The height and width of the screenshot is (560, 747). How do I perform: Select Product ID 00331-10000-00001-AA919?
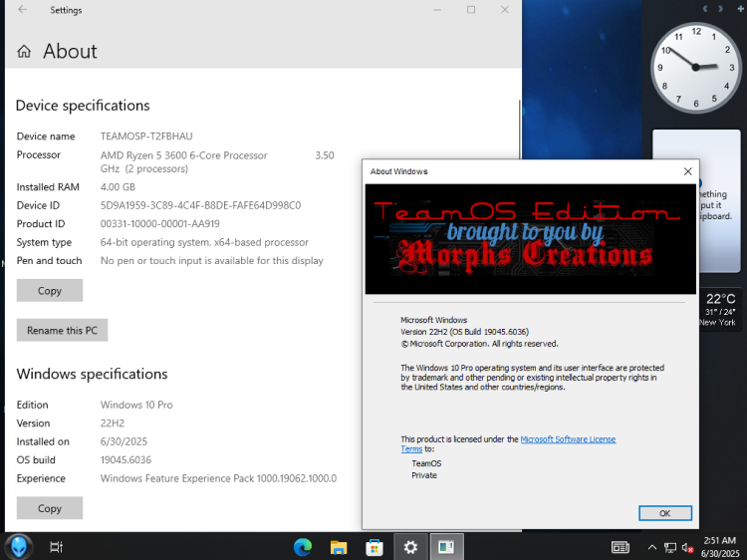coord(159,223)
